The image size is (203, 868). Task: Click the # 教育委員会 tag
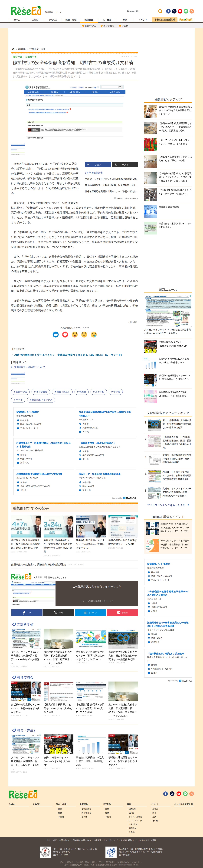[x=41, y=392]
